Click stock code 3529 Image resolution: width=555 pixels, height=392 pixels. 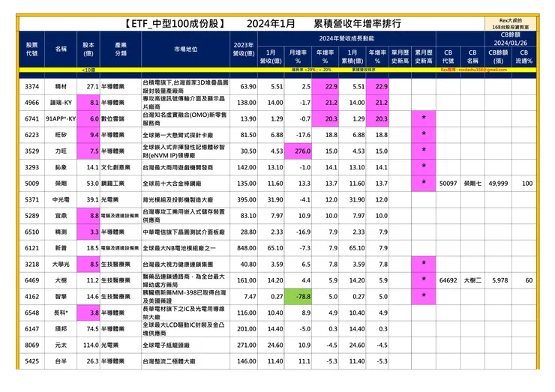coord(31,151)
